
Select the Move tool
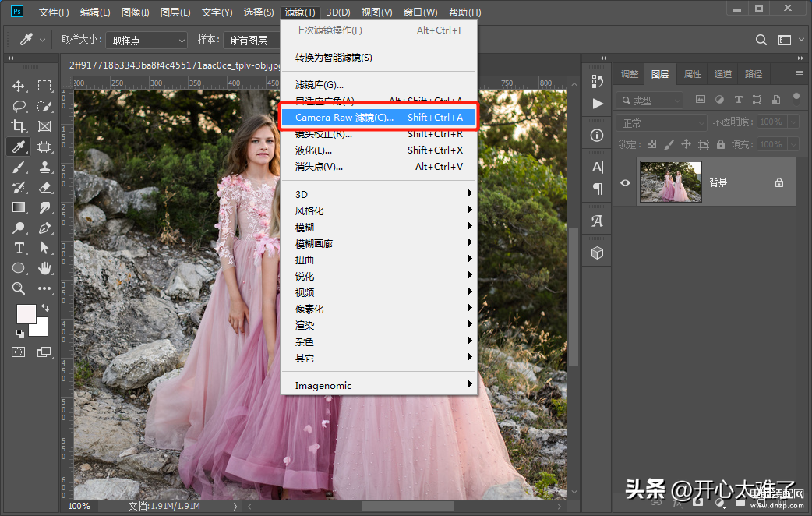pyautogui.click(x=19, y=86)
